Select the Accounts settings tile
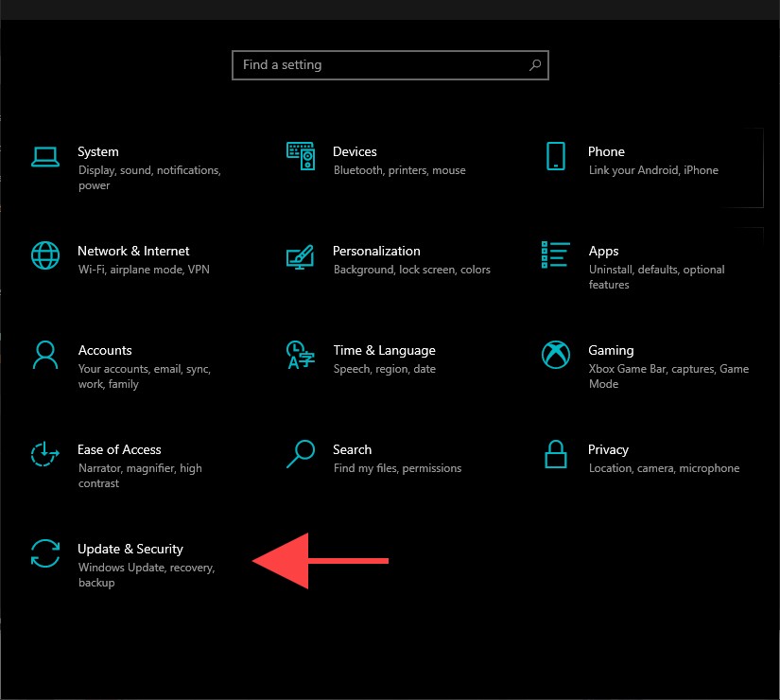 pyautogui.click(x=105, y=350)
